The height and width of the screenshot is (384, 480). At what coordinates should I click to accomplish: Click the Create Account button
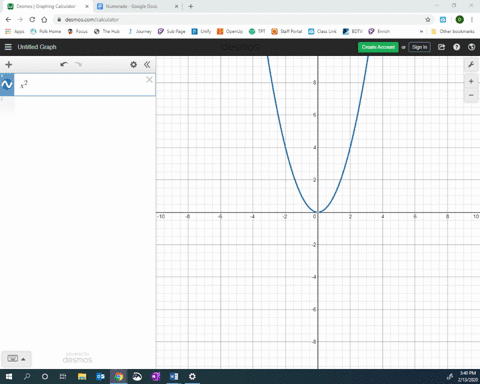coord(378,47)
